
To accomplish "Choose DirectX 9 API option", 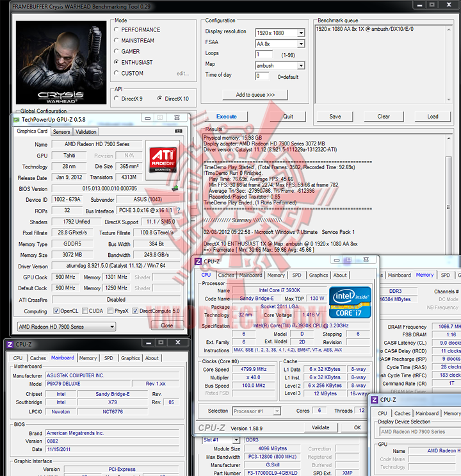I will [117, 99].
